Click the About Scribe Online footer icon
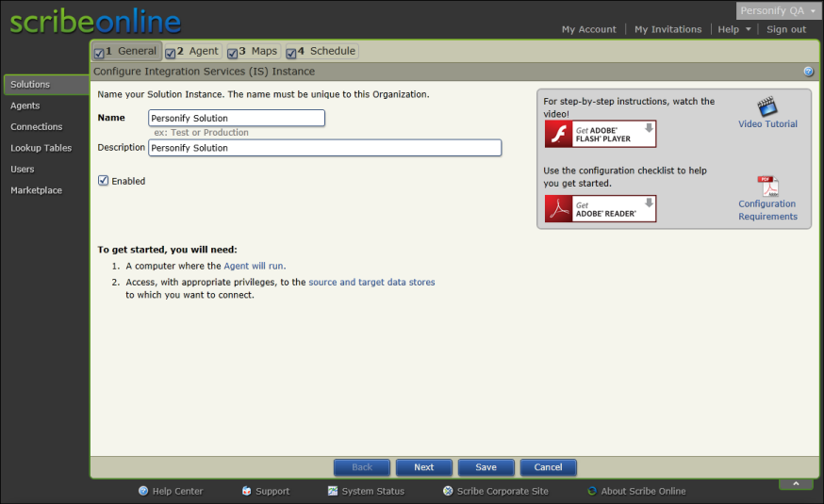This screenshot has height=504, width=824. tap(592, 491)
